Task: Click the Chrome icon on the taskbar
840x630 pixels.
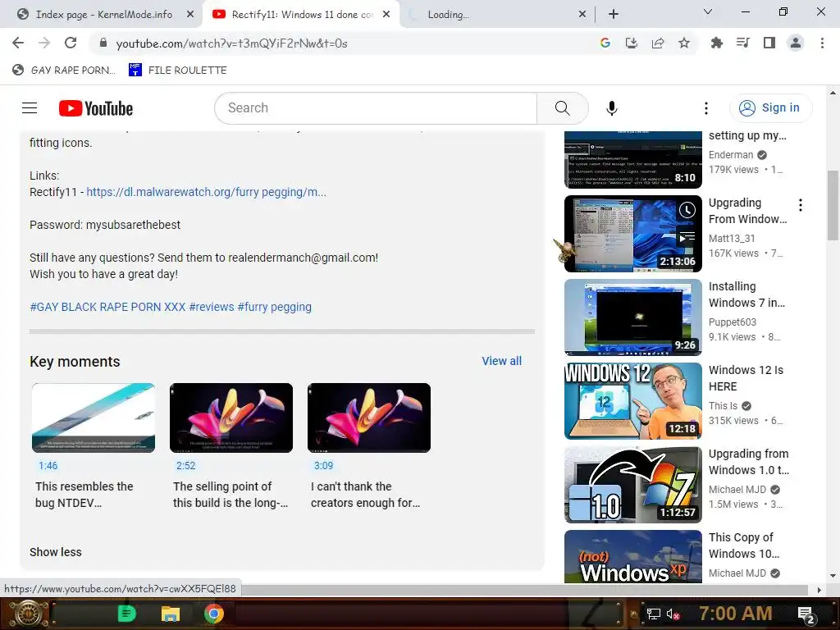Action: click(214, 614)
